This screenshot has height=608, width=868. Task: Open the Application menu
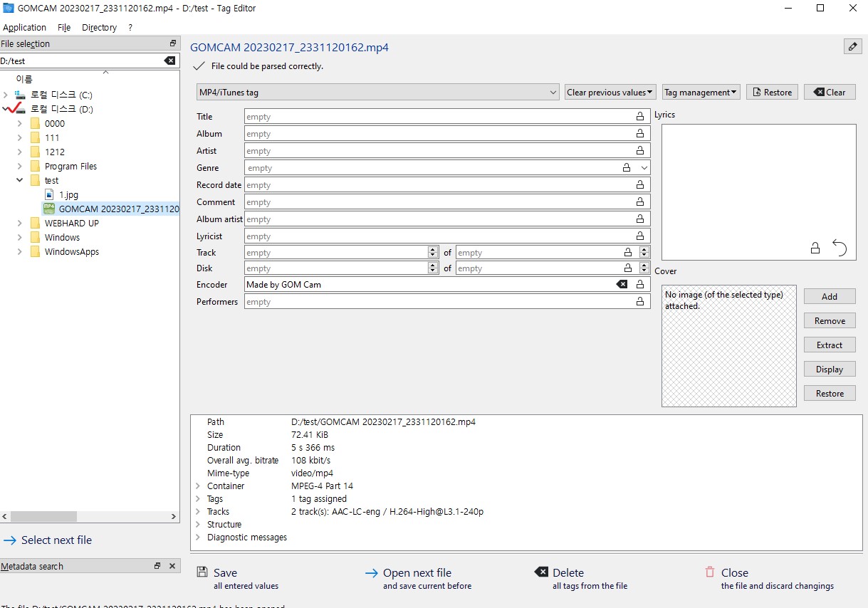click(25, 27)
